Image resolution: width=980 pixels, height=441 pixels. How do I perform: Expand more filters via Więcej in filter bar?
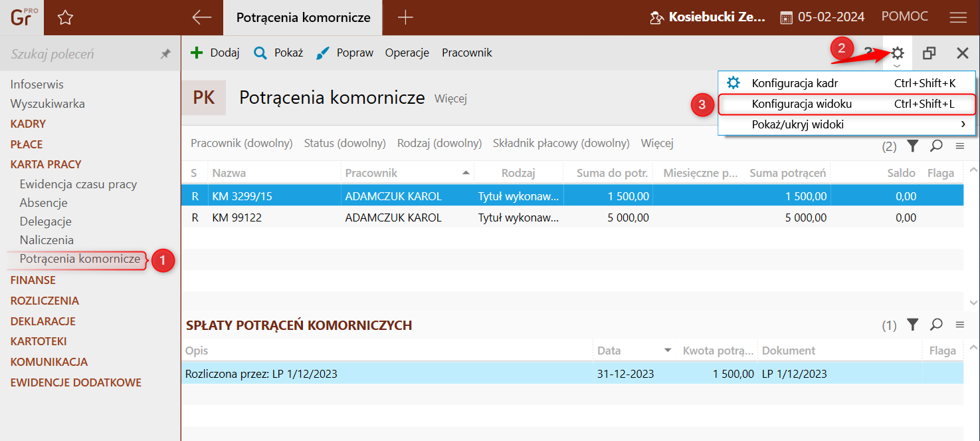point(657,142)
